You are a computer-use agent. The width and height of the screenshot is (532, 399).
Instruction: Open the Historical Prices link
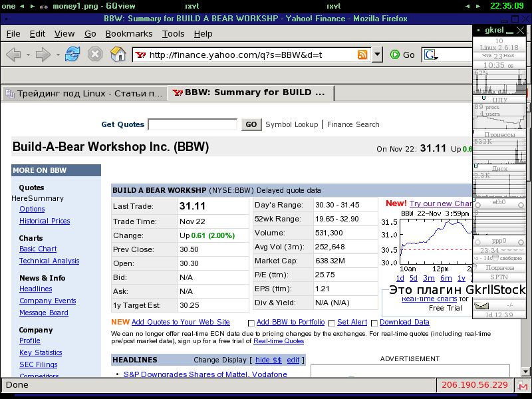[x=45, y=221]
